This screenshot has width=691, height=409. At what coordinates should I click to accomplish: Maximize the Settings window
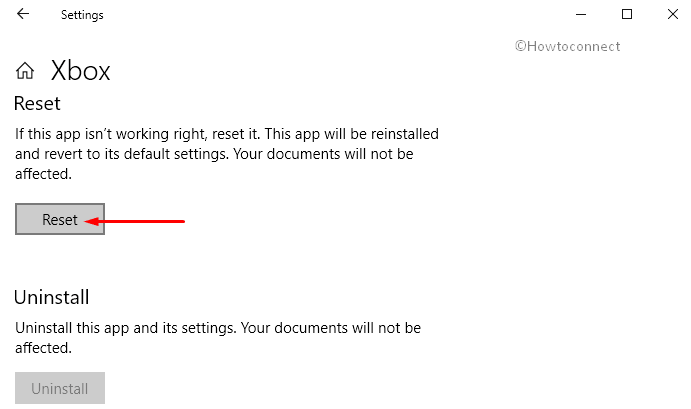coord(627,15)
